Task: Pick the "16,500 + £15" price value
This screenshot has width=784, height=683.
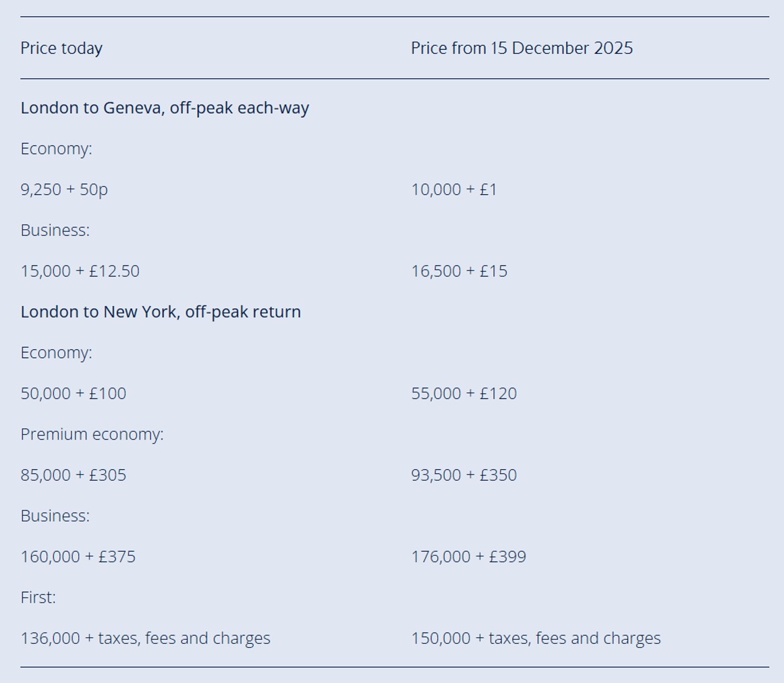Action: point(459,271)
